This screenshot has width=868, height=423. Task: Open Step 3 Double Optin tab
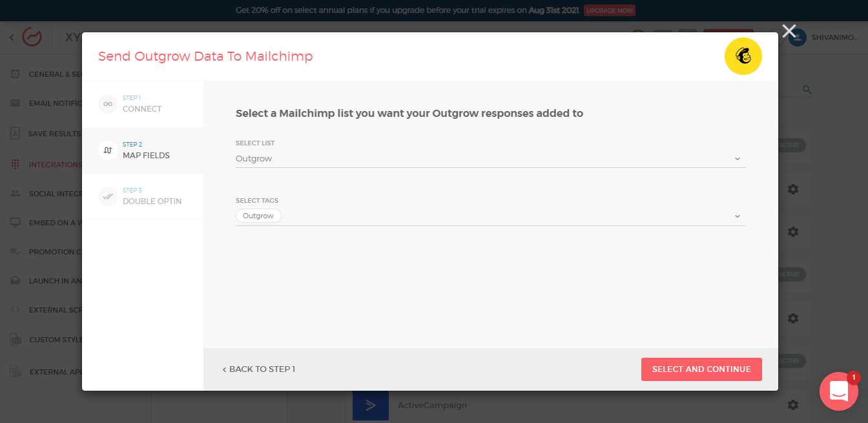[x=143, y=196]
